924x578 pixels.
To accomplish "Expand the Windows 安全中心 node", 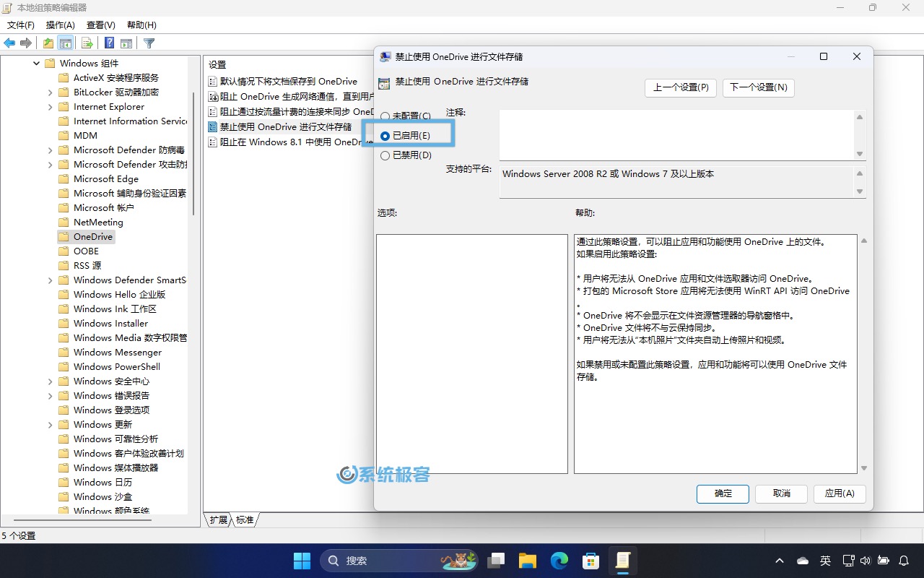I will click(x=50, y=381).
